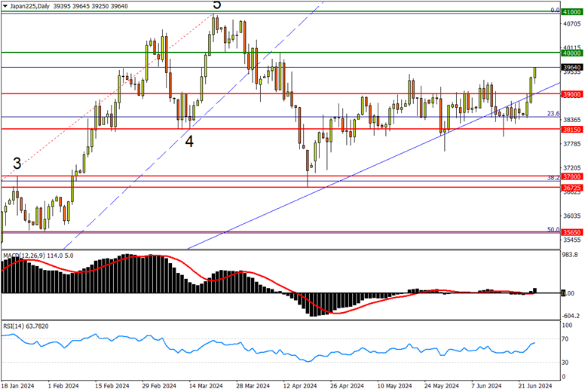
Task: Select the RSI 30 level value
Action: coord(565,363)
